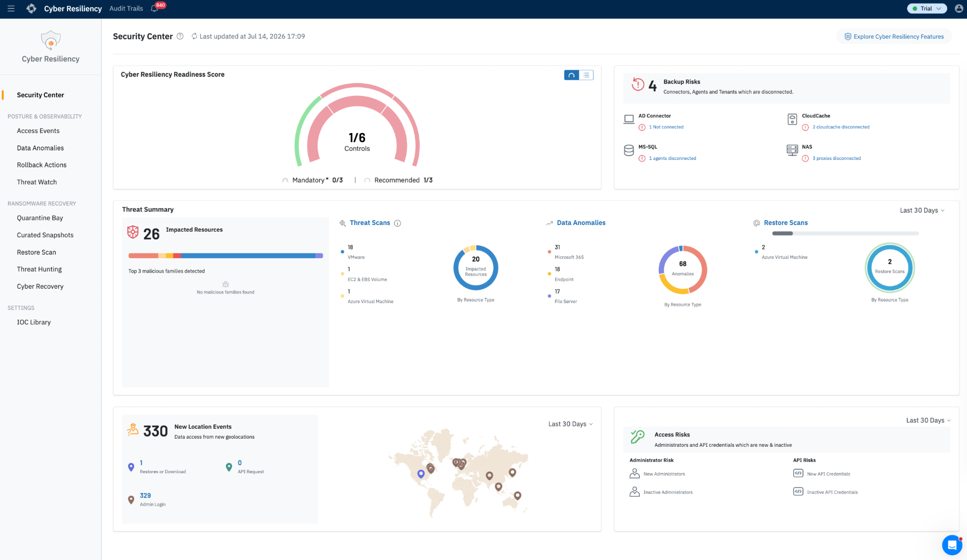Click the Admin Login brown pin icon
The height and width of the screenshot is (560, 967).
[131, 500]
